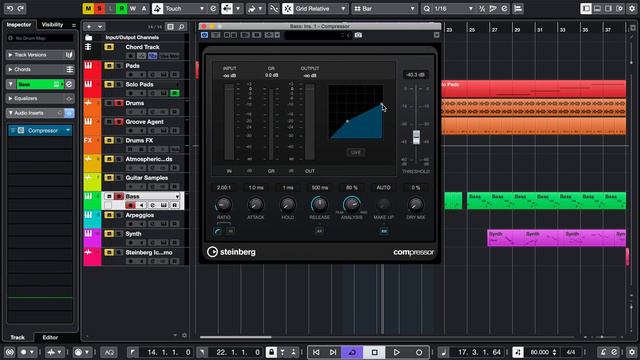Take plugin snapshot camera icon

pos(358,35)
